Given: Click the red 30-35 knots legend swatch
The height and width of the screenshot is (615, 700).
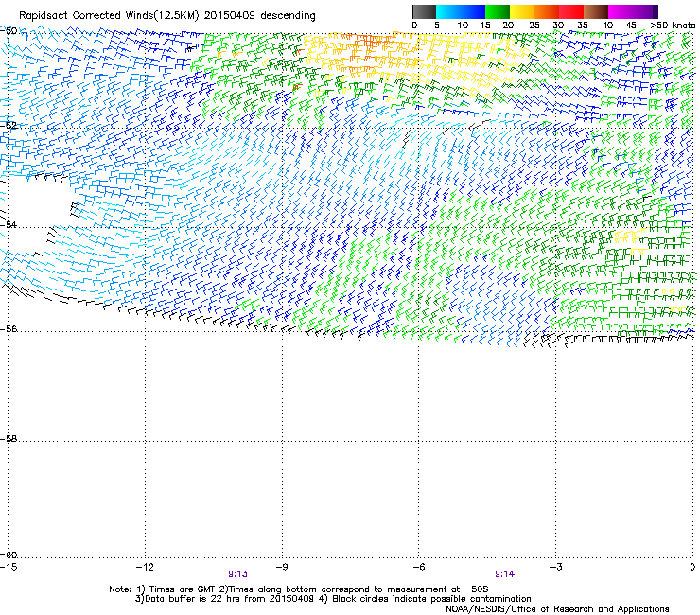Looking at the screenshot, I should click(x=571, y=11).
